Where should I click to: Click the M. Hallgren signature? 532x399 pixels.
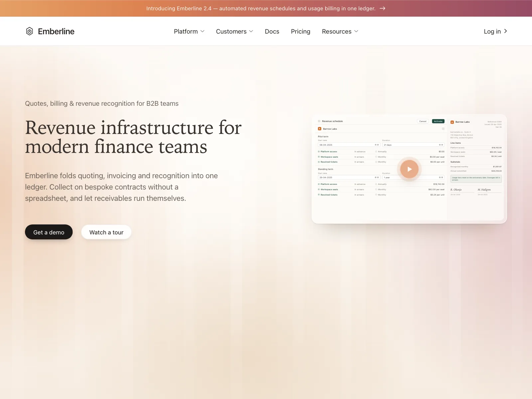click(484, 190)
